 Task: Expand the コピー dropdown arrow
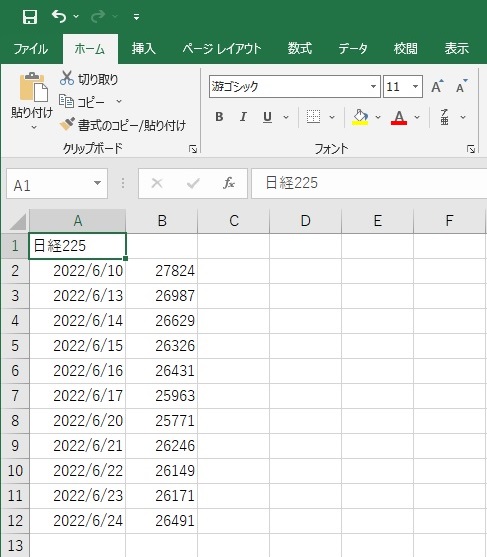119,102
